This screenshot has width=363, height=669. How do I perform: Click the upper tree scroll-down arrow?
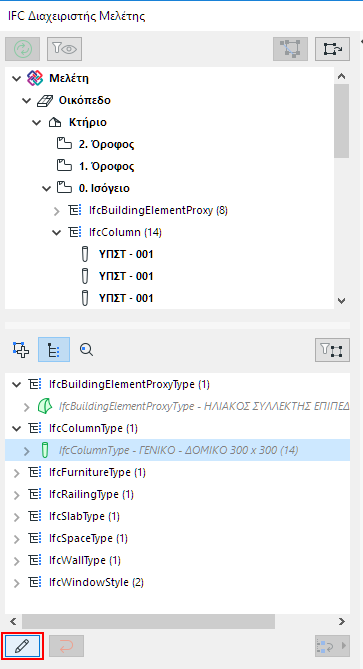[x=341, y=300]
